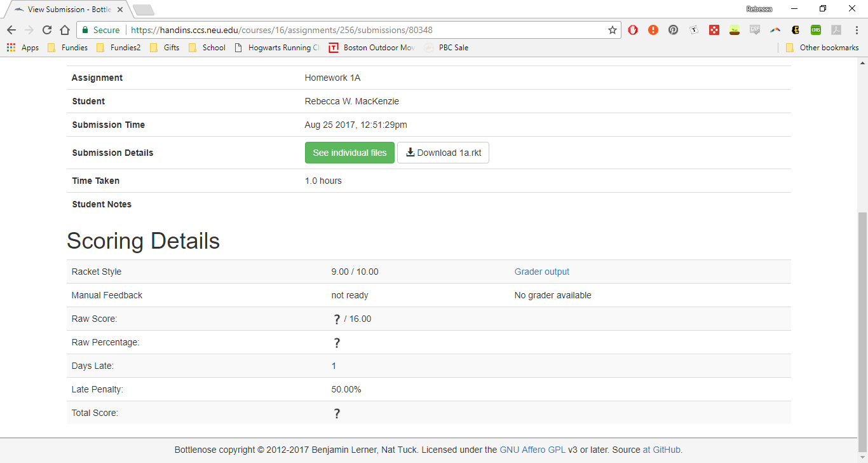Click the back navigation arrow
Screen dimensions: 868x463
(x=11, y=30)
